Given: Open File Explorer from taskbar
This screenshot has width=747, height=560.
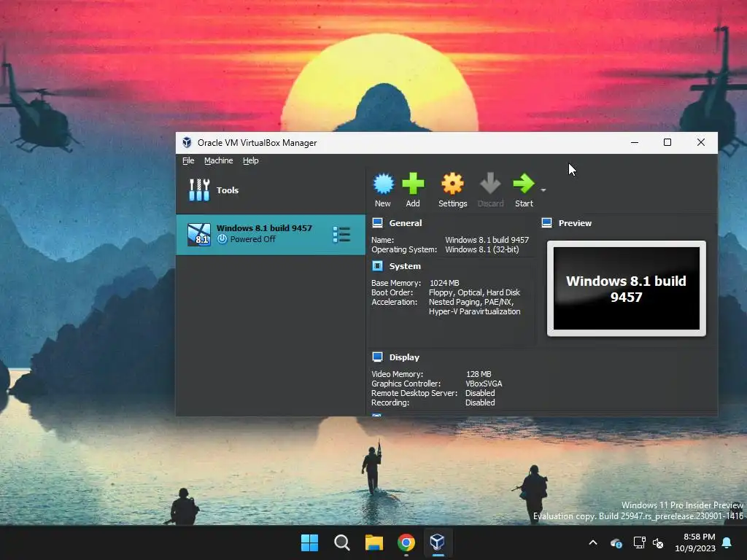Looking at the screenshot, I should click(374, 542).
